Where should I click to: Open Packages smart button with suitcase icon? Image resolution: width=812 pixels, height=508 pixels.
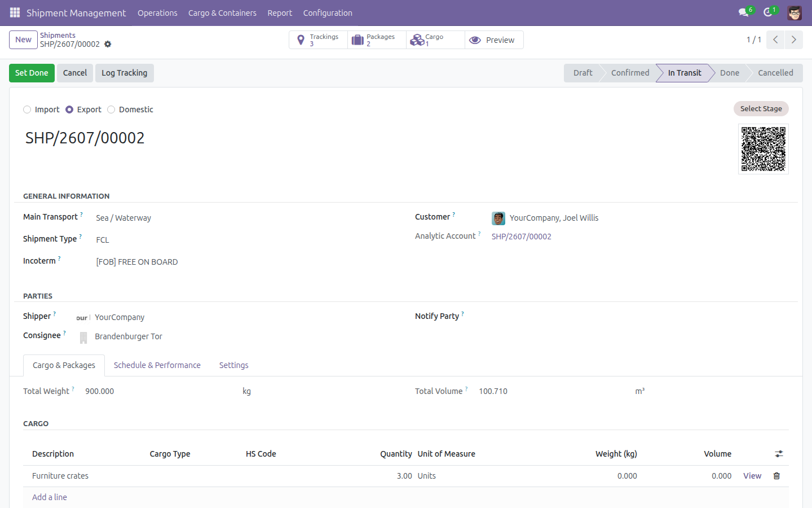(377, 40)
